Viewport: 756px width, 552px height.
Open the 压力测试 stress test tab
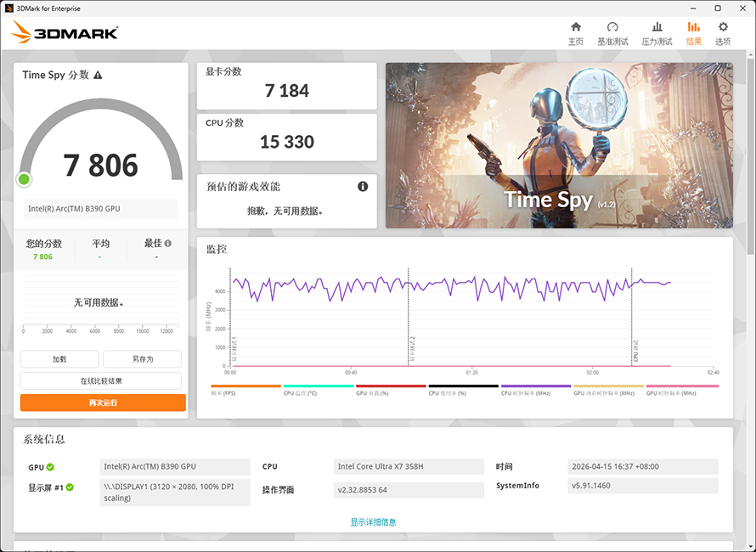[657, 34]
